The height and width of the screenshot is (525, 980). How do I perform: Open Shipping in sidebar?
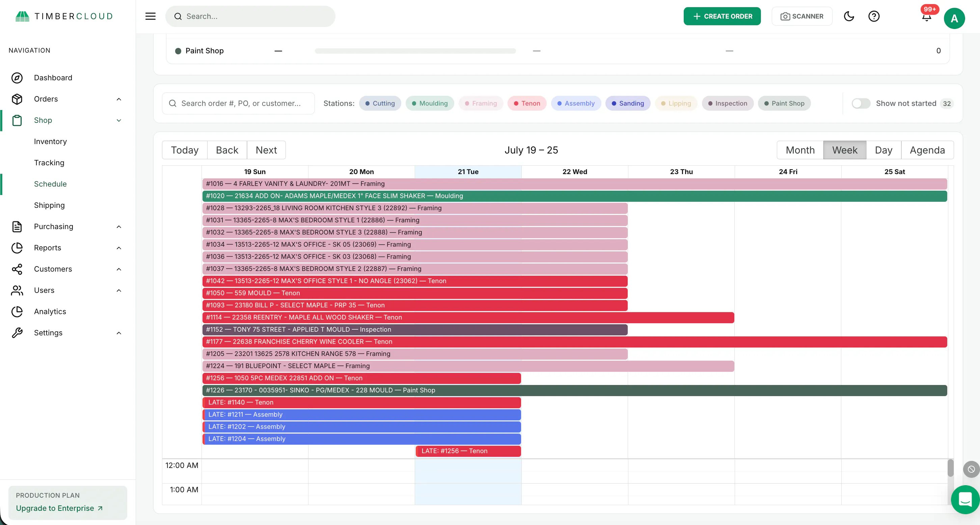click(x=49, y=205)
